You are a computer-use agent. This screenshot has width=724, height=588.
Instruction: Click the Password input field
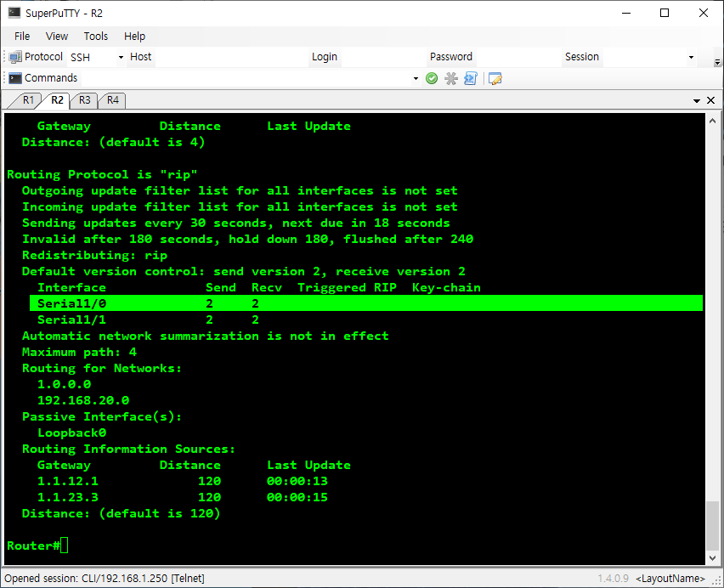(x=518, y=57)
